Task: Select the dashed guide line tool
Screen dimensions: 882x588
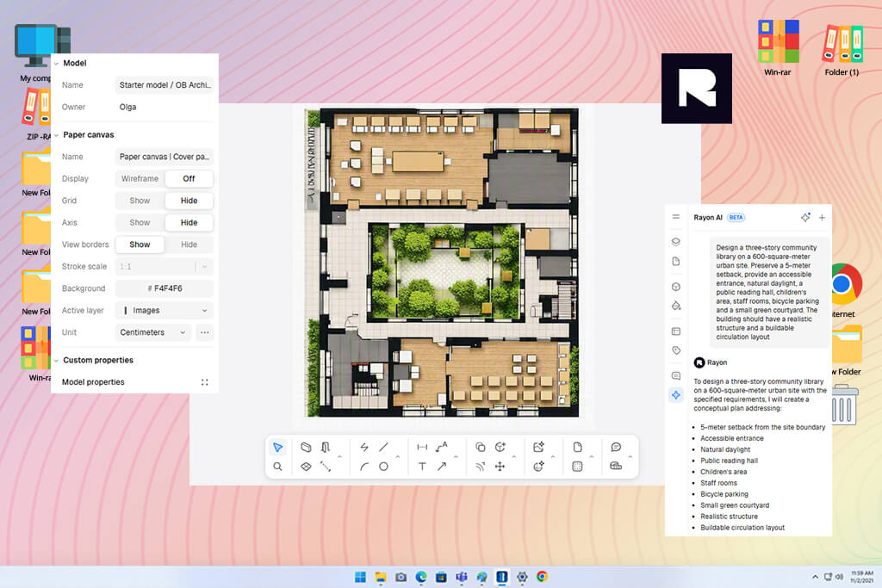Action: pos(326,467)
